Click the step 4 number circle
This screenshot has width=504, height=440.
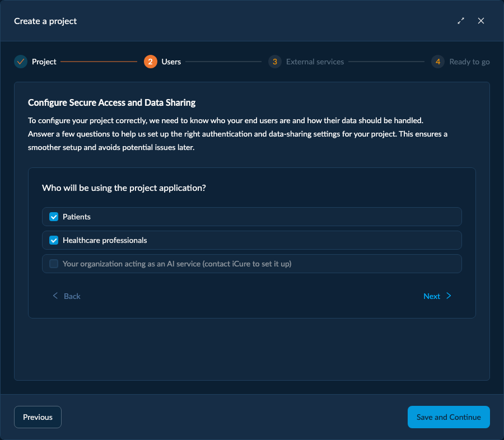[x=438, y=62]
